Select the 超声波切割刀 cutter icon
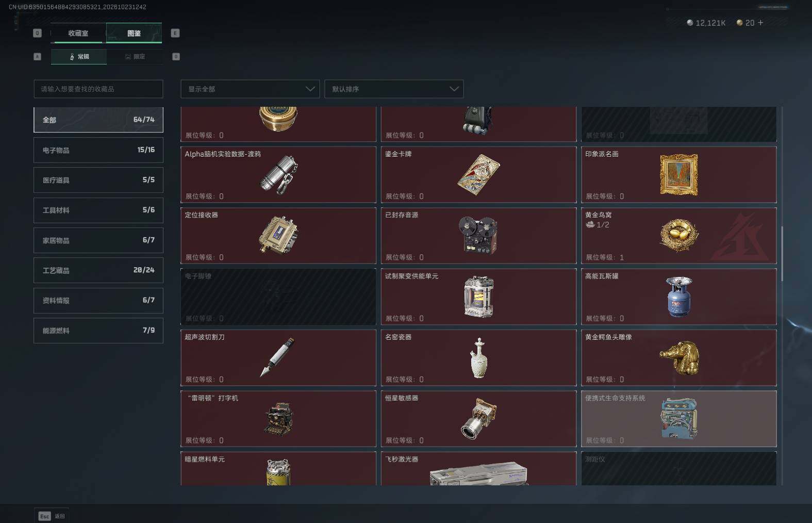Screen dimensions: 812x523 tap(277, 357)
